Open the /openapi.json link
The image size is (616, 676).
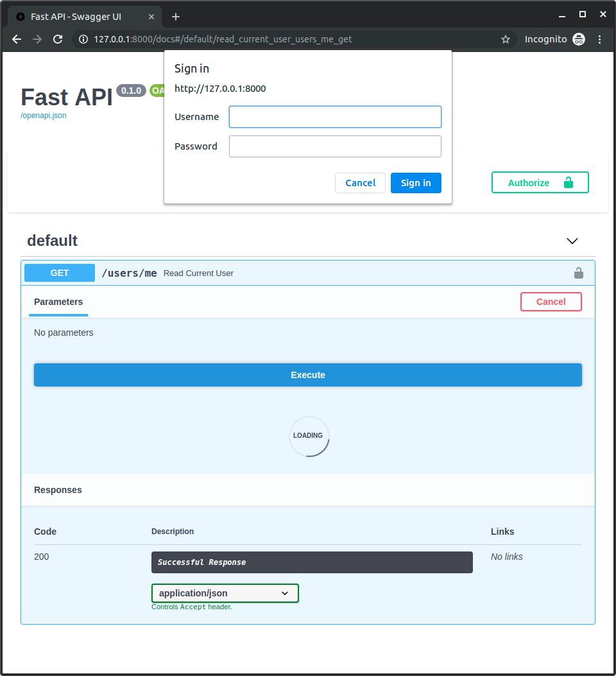[43, 115]
